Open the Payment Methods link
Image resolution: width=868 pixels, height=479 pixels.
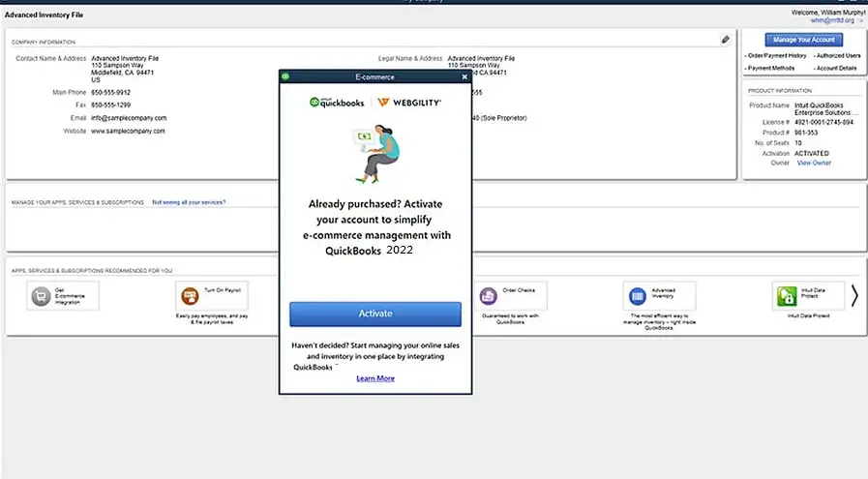770,68
